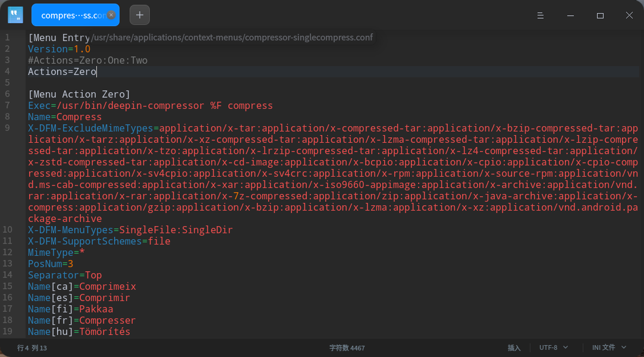Open the hamburger main menu
This screenshot has width=644, height=357.
[540, 15]
